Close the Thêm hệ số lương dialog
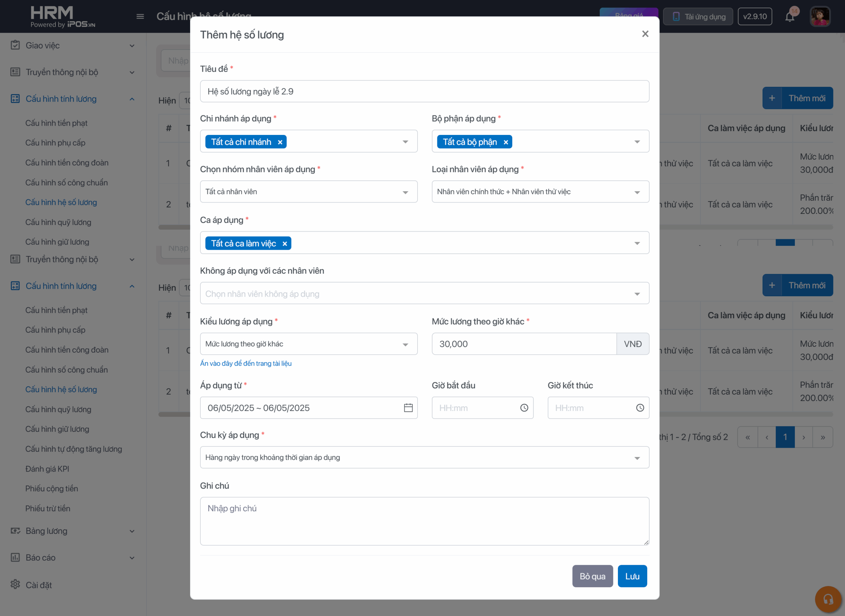 pos(645,34)
